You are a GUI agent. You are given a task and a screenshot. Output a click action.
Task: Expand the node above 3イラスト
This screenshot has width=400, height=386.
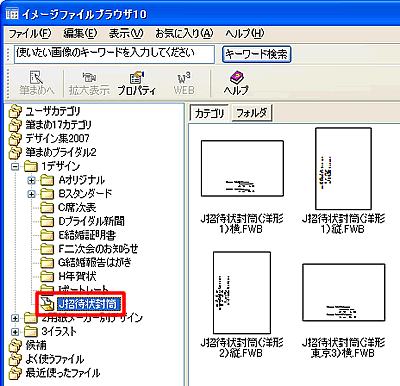click(15, 318)
